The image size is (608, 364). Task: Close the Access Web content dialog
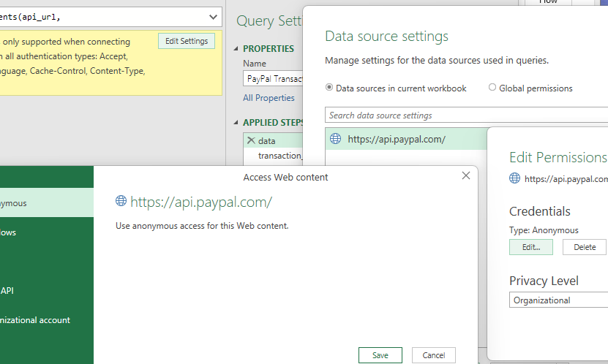coord(466,176)
